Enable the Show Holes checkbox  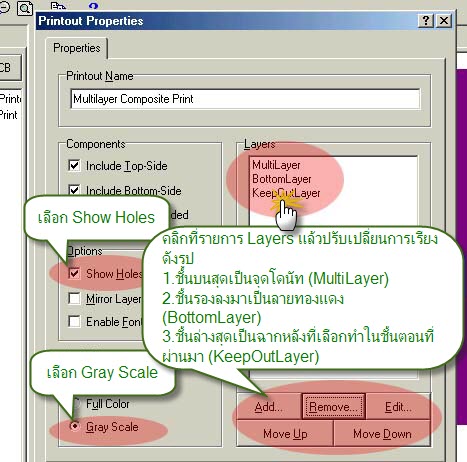coord(74,273)
